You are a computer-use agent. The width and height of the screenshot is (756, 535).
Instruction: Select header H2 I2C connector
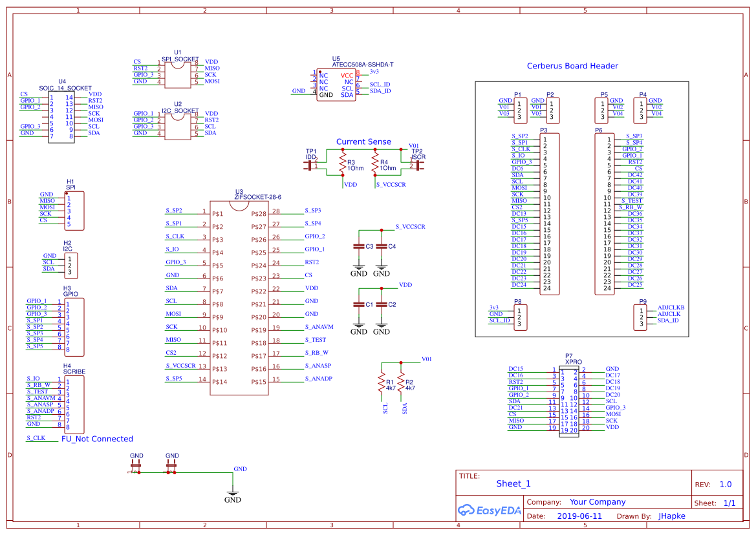(x=71, y=266)
